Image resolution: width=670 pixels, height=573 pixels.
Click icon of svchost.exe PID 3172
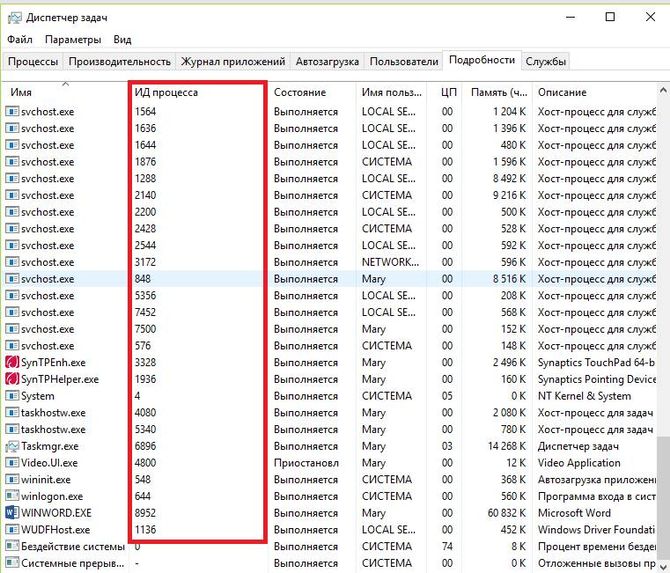coord(12,262)
